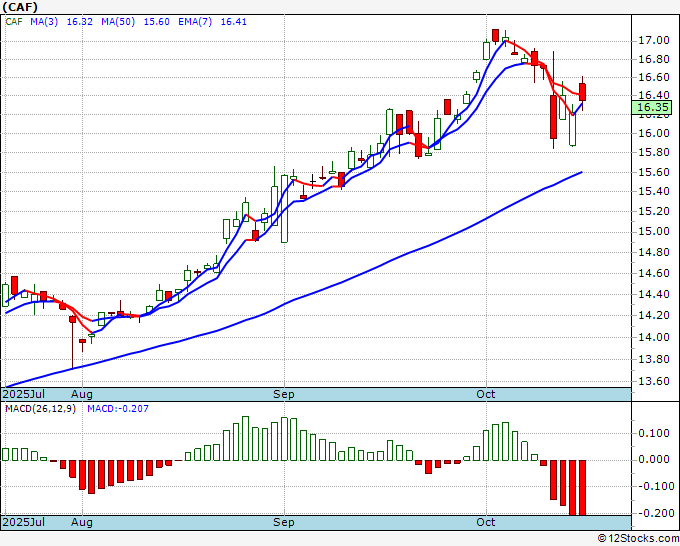Click the 14.00 price axis label

click(x=654, y=337)
